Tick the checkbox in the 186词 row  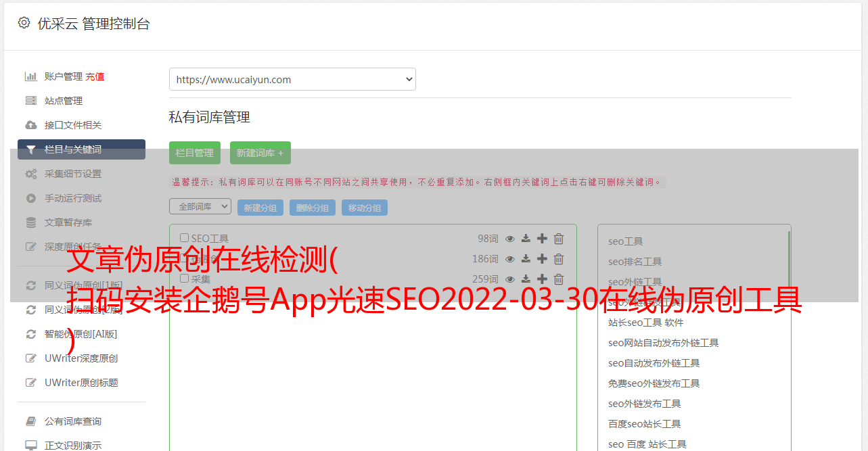click(184, 258)
